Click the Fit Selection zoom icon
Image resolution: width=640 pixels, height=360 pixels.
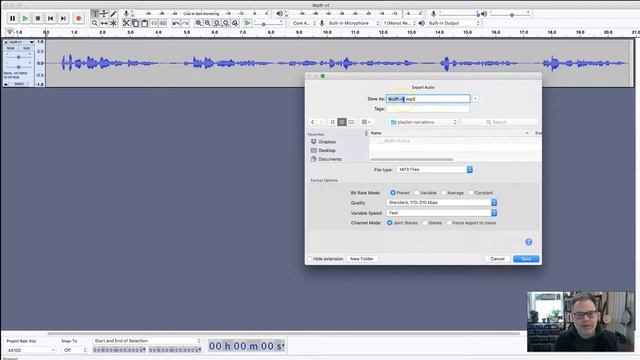pyautogui.click(x=217, y=23)
